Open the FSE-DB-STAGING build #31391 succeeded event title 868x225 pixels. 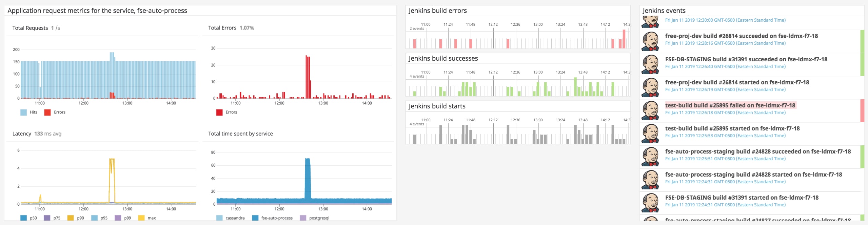(746, 59)
